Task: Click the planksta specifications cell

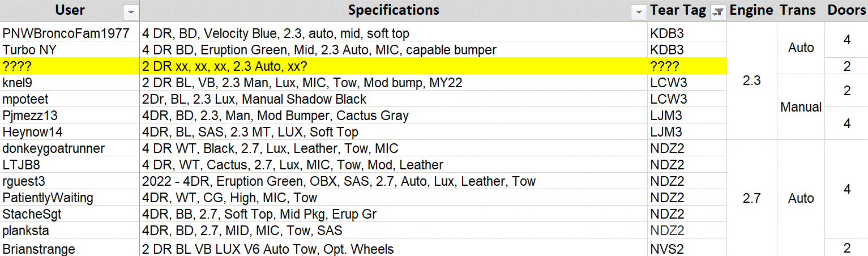Action: point(394,231)
